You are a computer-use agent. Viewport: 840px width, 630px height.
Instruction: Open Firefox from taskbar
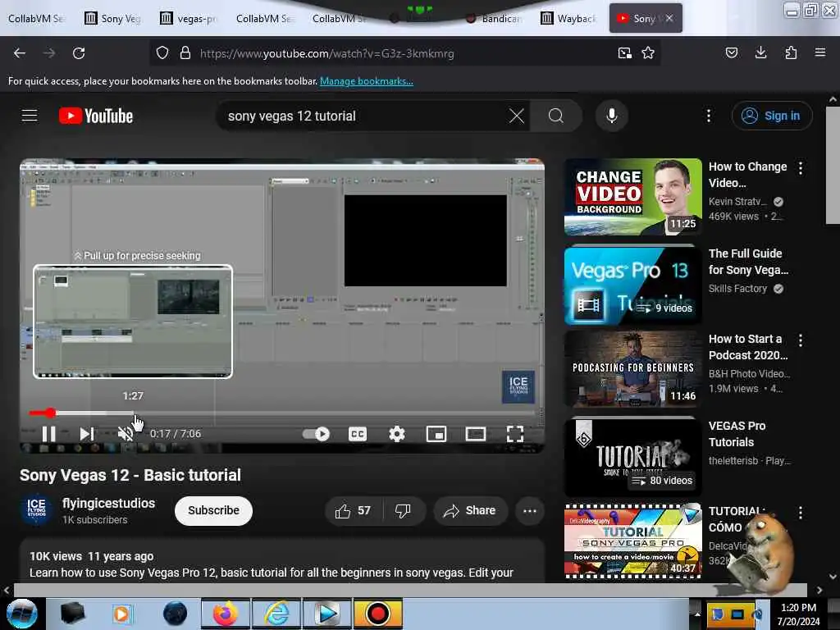(x=226, y=614)
